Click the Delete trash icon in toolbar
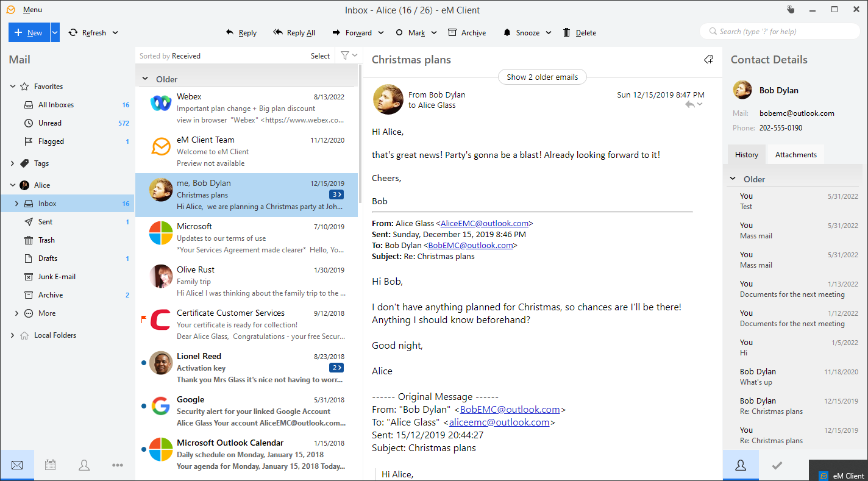The height and width of the screenshot is (481, 868). tap(567, 33)
